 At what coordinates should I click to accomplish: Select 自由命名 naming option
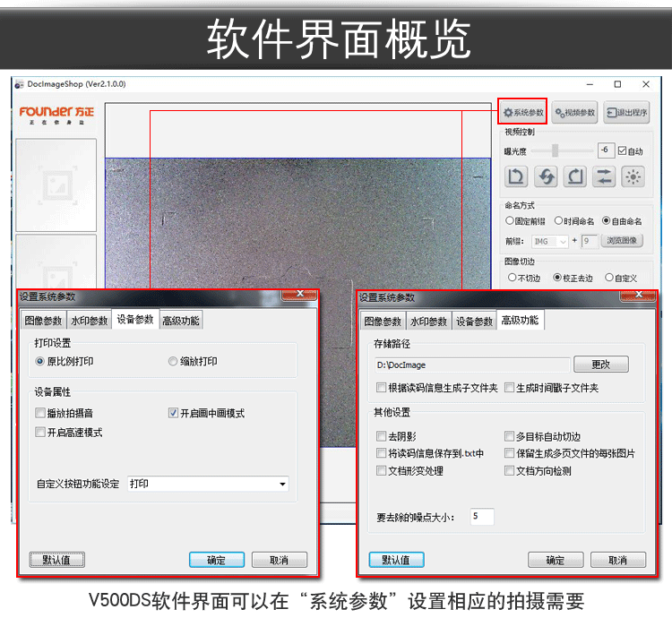click(606, 220)
